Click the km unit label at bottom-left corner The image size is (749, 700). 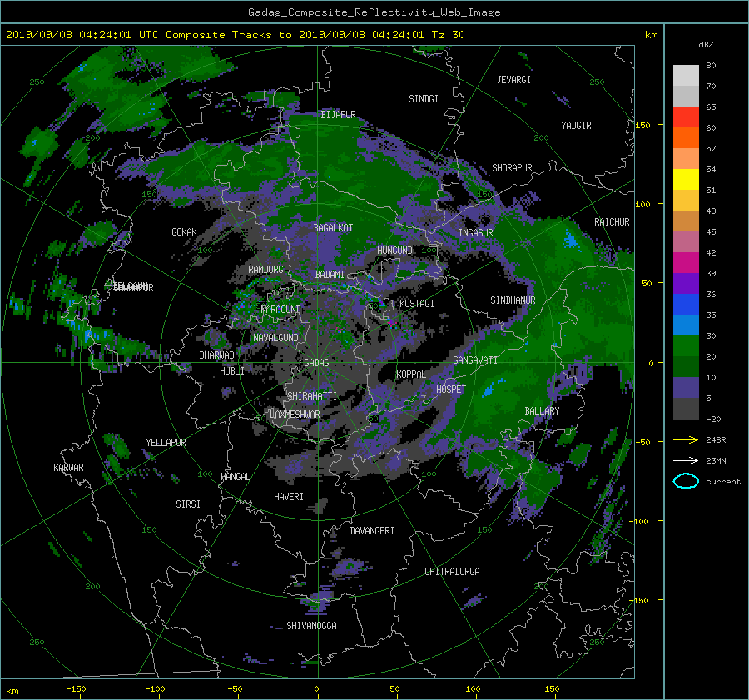pos(12,691)
